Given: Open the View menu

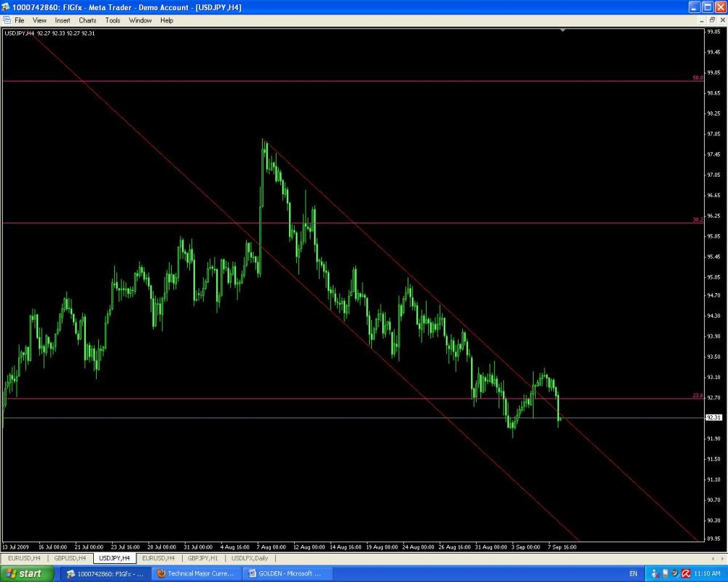Looking at the screenshot, I should pos(39,20).
